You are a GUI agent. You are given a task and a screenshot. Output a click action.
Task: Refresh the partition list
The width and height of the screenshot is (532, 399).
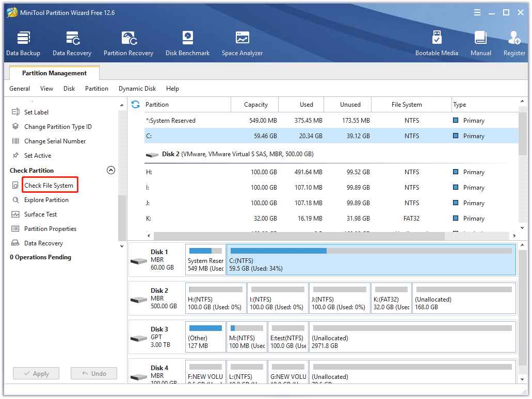point(135,105)
